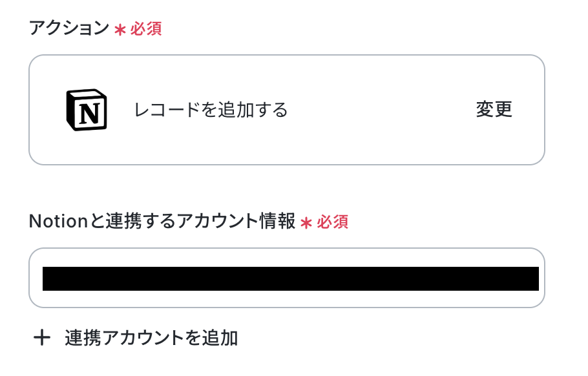Select the 変更 button in the action card

[x=494, y=109]
